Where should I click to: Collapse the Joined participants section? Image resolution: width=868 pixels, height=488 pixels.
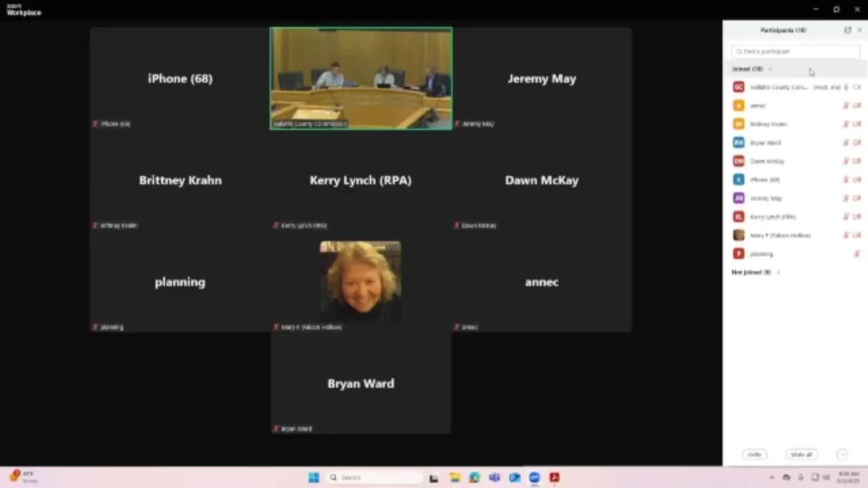770,69
